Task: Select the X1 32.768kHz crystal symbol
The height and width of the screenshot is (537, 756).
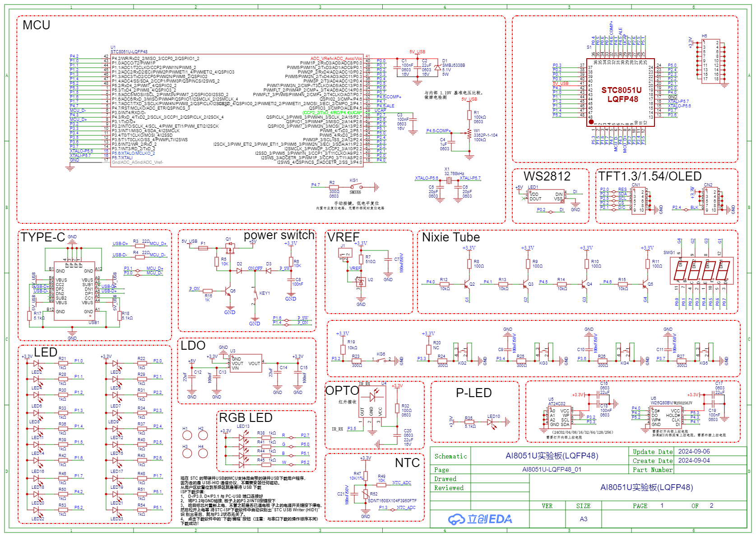Action: tap(448, 180)
